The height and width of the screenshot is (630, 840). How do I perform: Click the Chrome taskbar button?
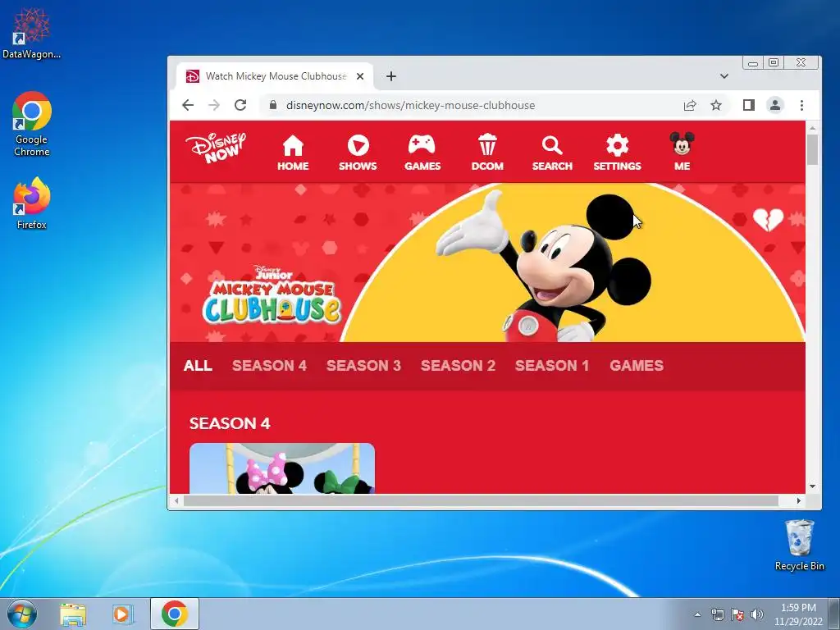tap(175, 614)
